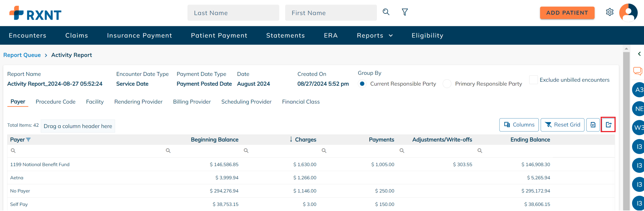Expand the right sidebar panel chevron
The image size is (644, 211).
[x=639, y=54]
